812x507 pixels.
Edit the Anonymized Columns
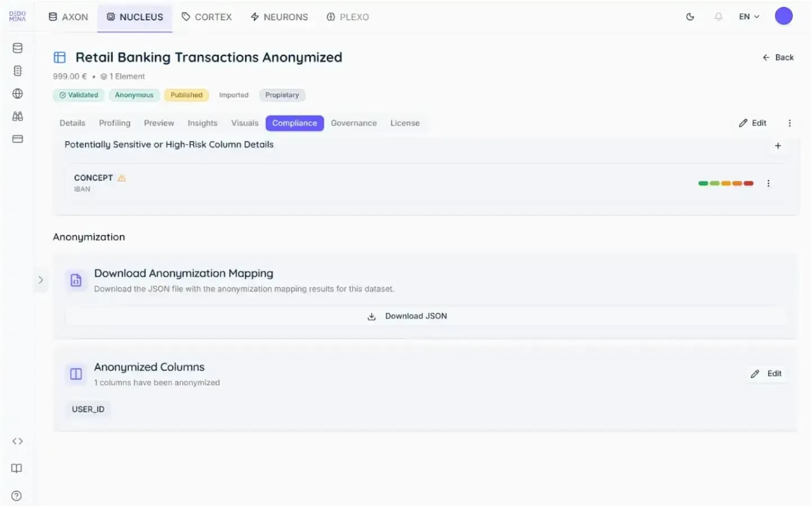(766, 374)
